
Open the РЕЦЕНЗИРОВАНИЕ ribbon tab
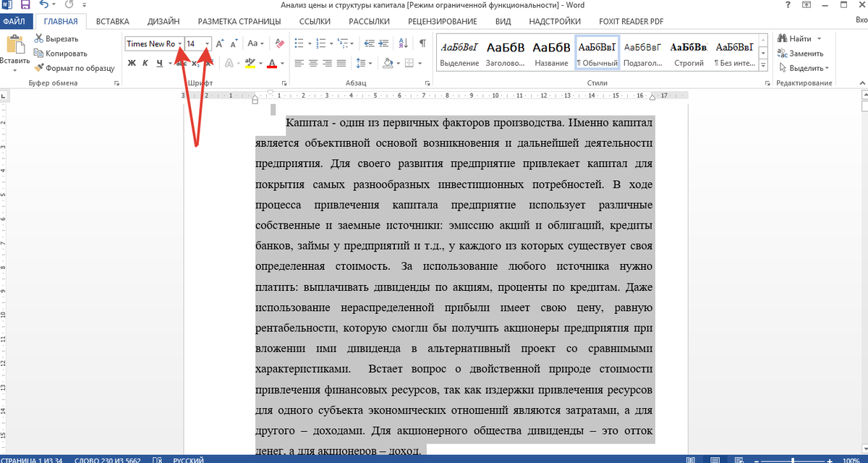coord(444,21)
